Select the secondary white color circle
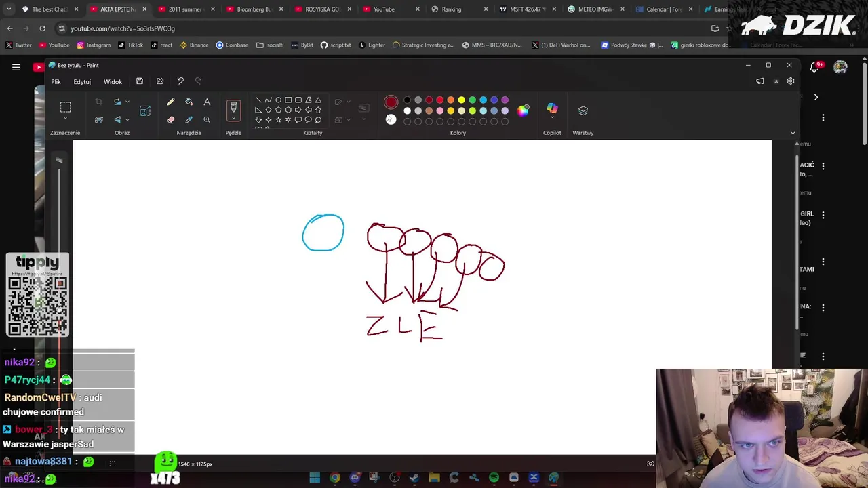This screenshot has width=868, height=488. pyautogui.click(x=391, y=119)
